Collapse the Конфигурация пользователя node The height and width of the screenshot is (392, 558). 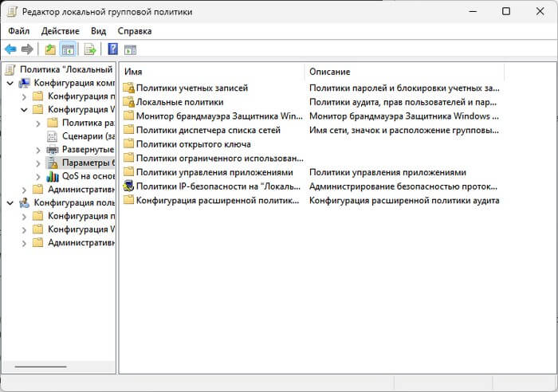pos(10,203)
